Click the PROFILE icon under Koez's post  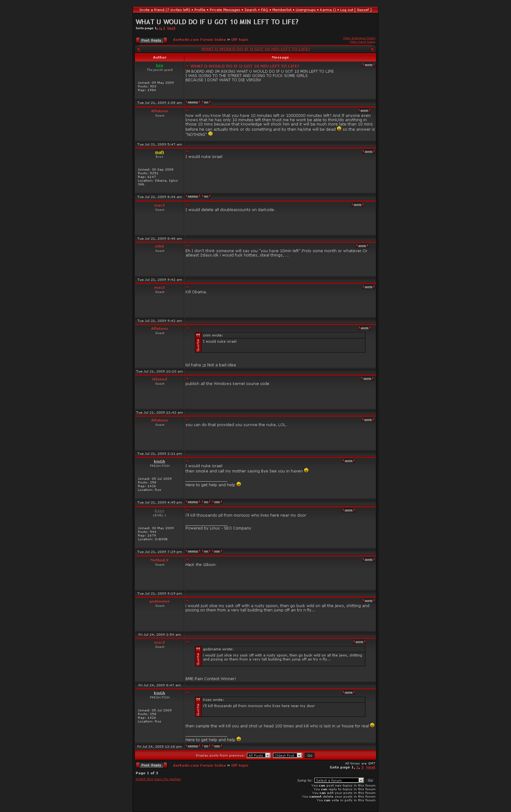193,552
